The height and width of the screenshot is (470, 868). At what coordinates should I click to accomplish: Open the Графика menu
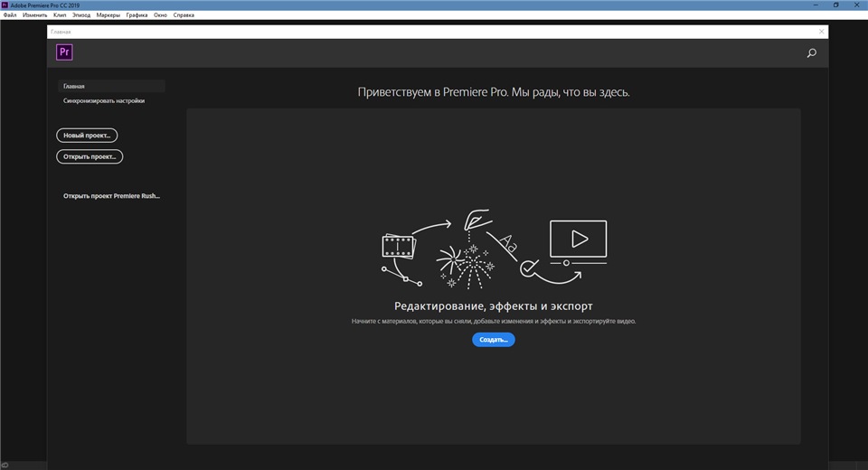click(x=137, y=15)
